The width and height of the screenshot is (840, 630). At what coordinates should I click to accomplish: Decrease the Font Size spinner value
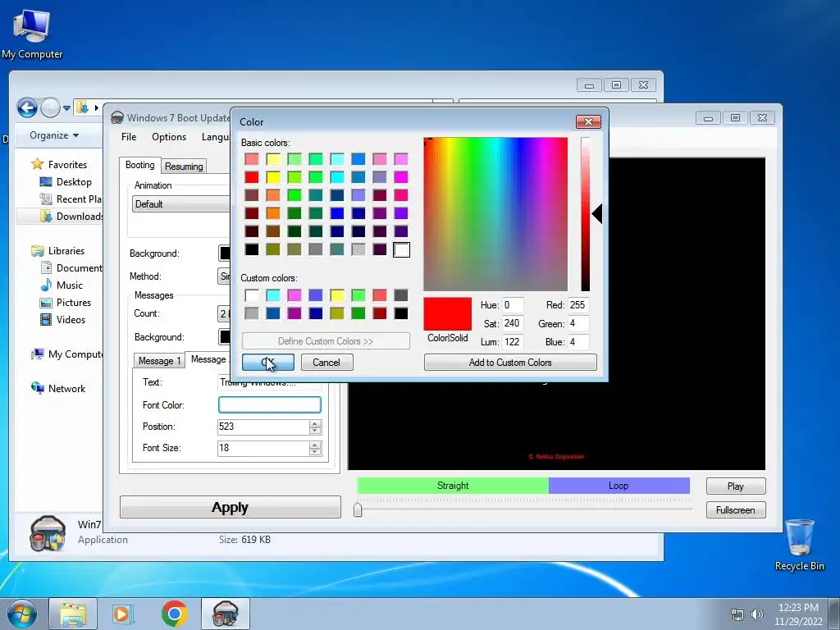tap(315, 451)
